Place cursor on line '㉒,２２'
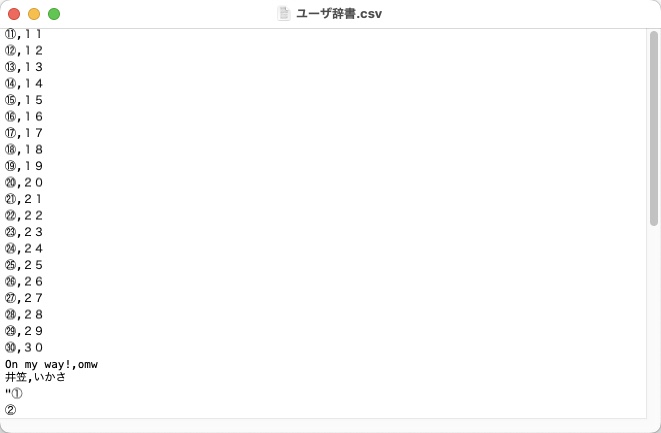 pyautogui.click(x=24, y=215)
